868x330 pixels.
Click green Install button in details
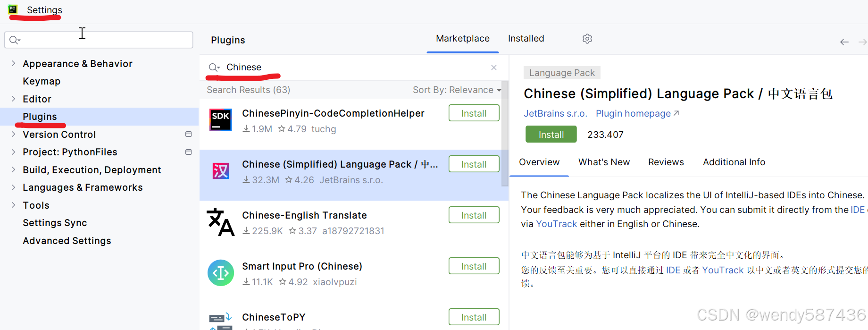pyautogui.click(x=551, y=135)
